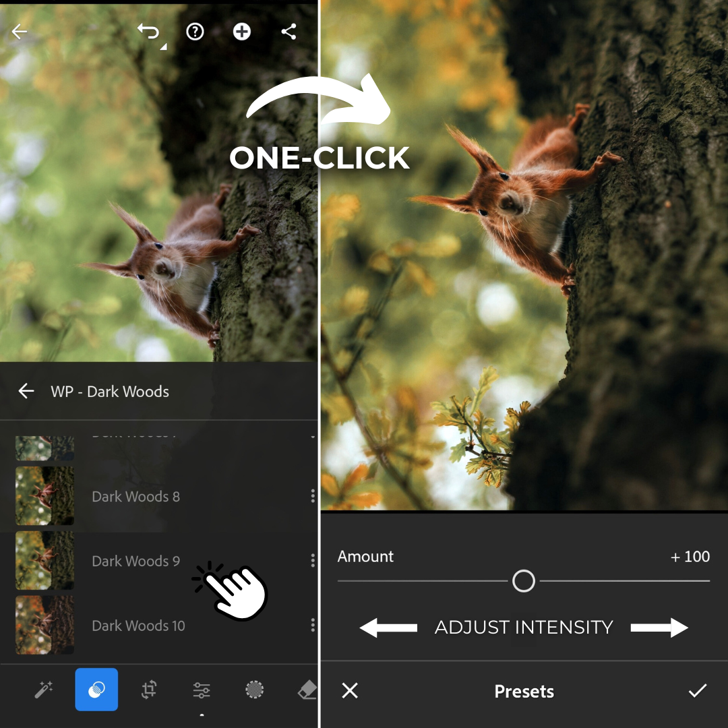Open the help question mark icon
The height and width of the screenshot is (728, 728).
pyautogui.click(x=195, y=32)
